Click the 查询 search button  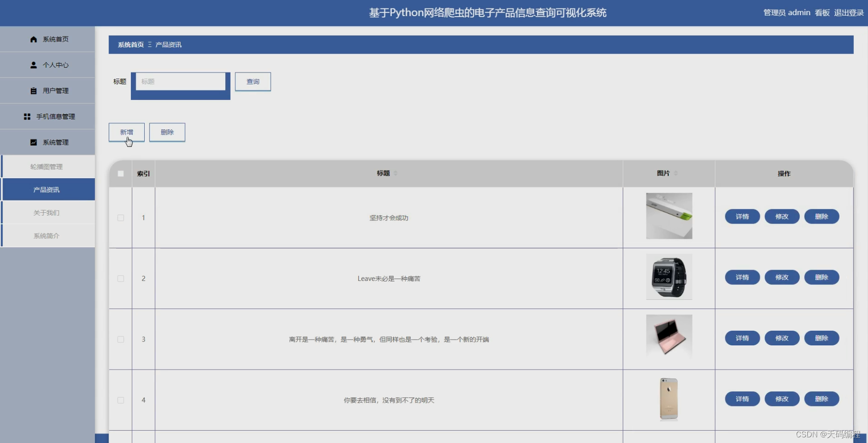[x=253, y=81]
